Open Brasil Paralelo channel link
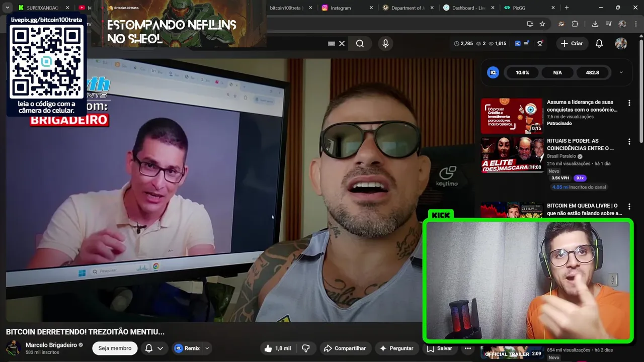644x362 pixels. pos(561,156)
